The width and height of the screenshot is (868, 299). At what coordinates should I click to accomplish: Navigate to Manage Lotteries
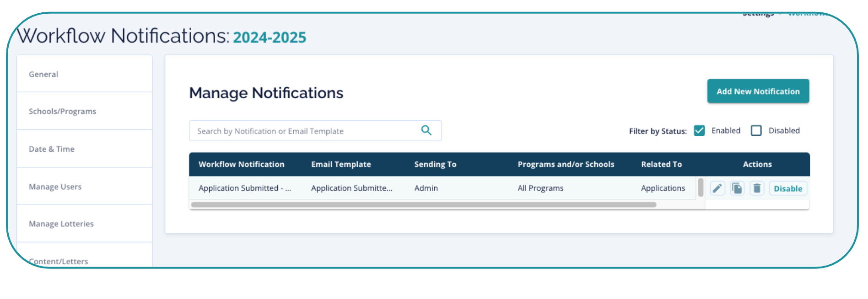click(x=61, y=224)
